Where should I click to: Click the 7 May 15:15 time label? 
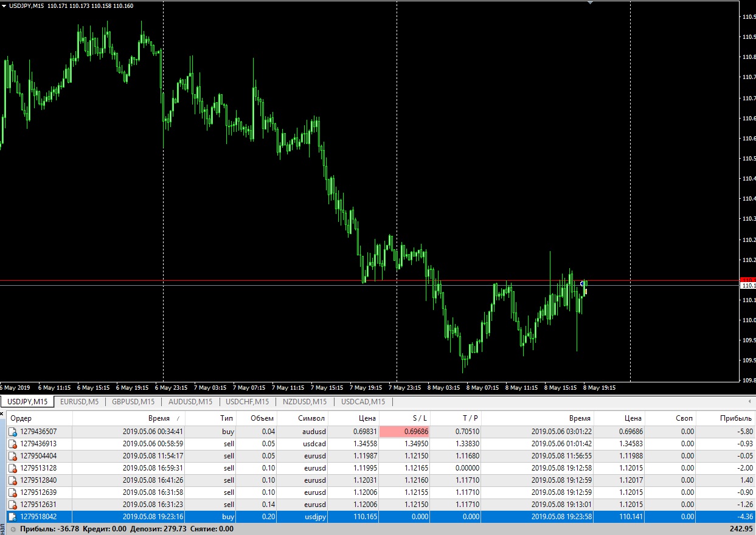click(x=327, y=387)
